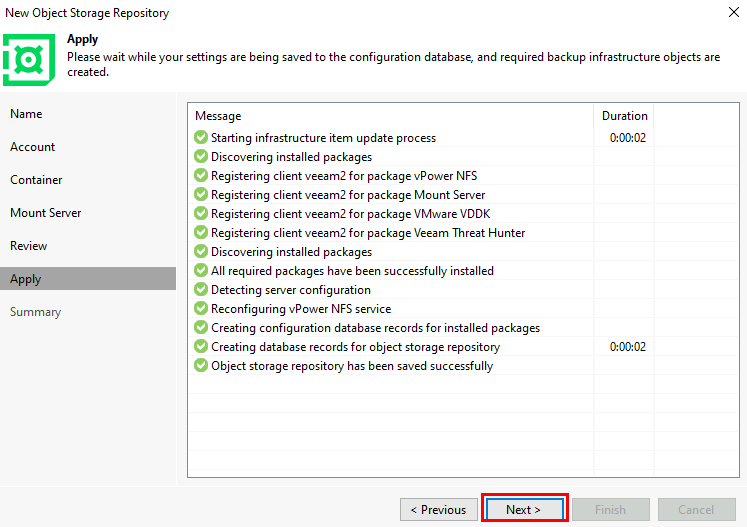The width and height of the screenshot is (747, 527).
Task: Click check icon for VMware VDDK registration
Action: 201,213
